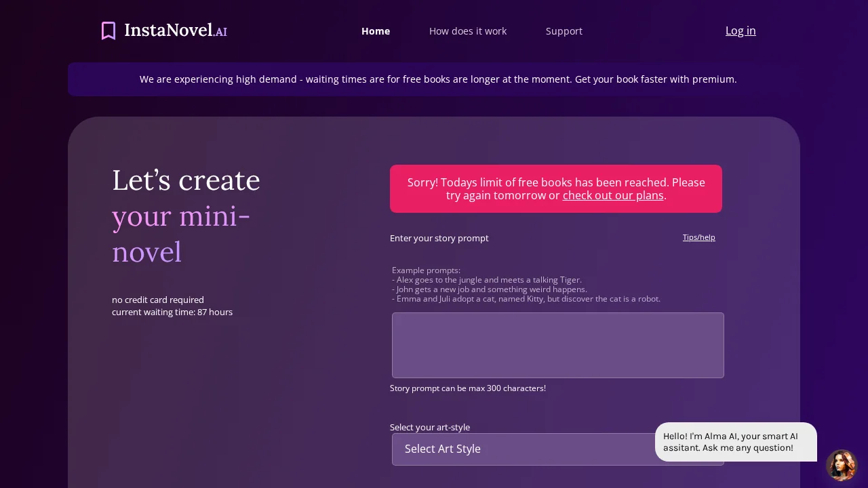
Task: Click inside the story prompt text area
Action: [557, 345]
